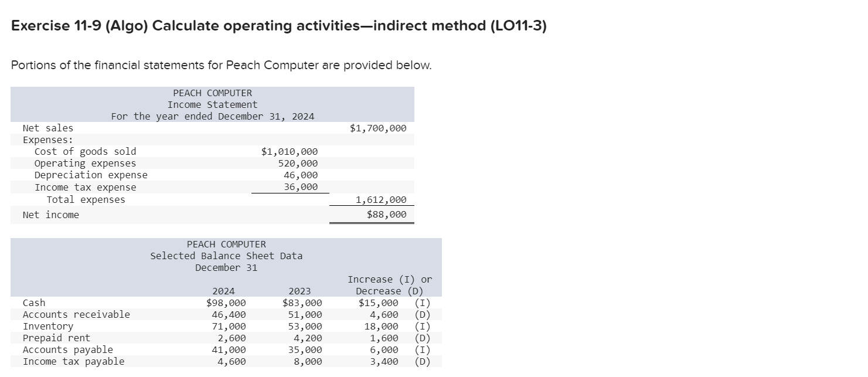The width and height of the screenshot is (868, 377).
Task: Click the $1,010,000 cost of goods value
Action: pyautogui.click(x=290, y=151)
